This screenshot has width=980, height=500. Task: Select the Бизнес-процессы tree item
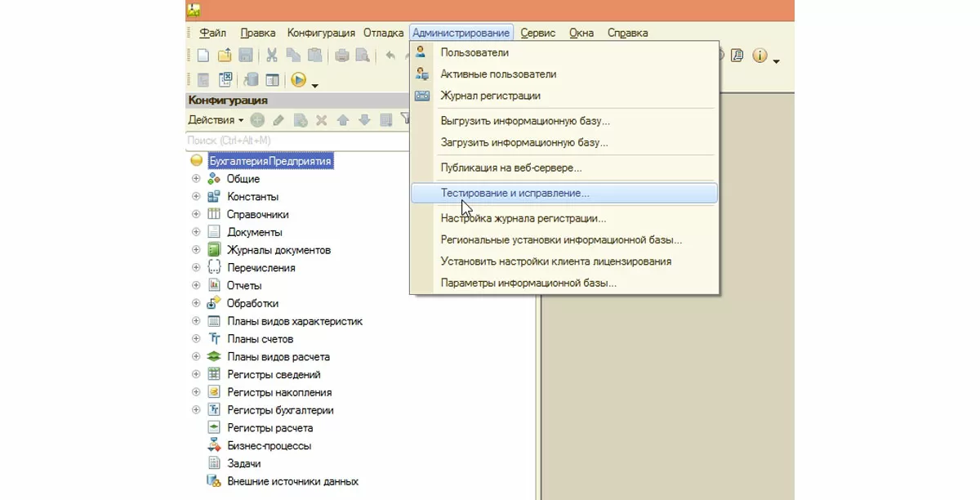[269, 446]
